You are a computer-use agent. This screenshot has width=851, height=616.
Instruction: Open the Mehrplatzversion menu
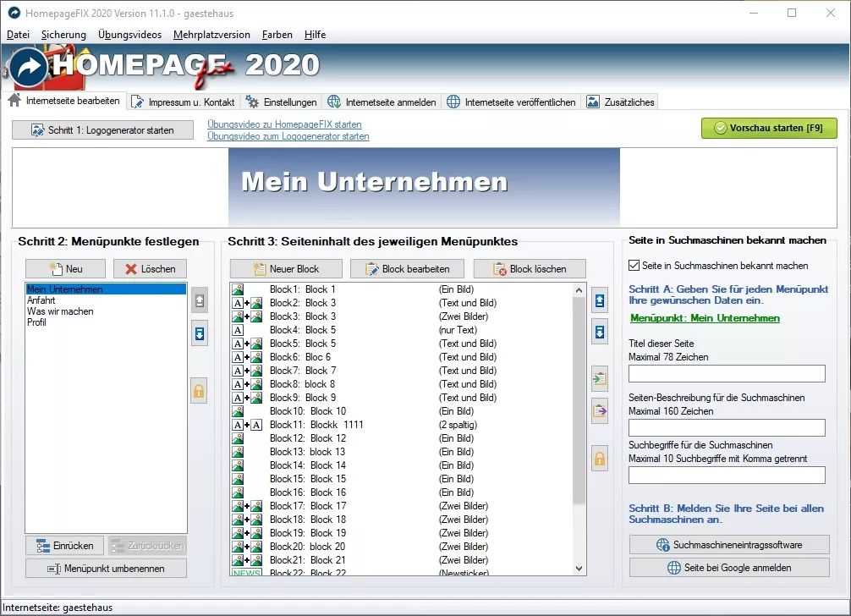click(211, 35)
